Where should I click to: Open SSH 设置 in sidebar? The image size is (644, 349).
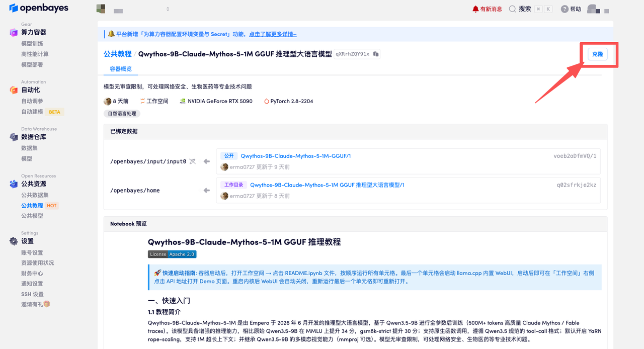tap(32, 294)
